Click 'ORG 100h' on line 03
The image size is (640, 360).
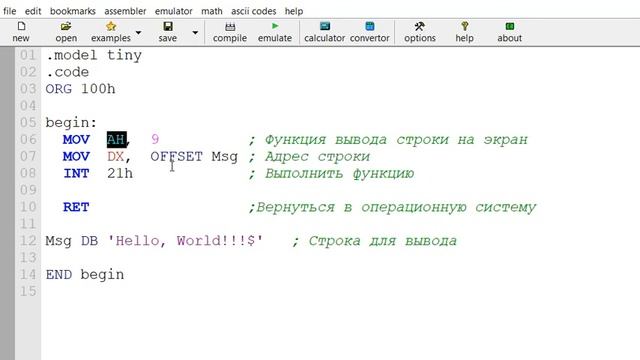(80, 89)
